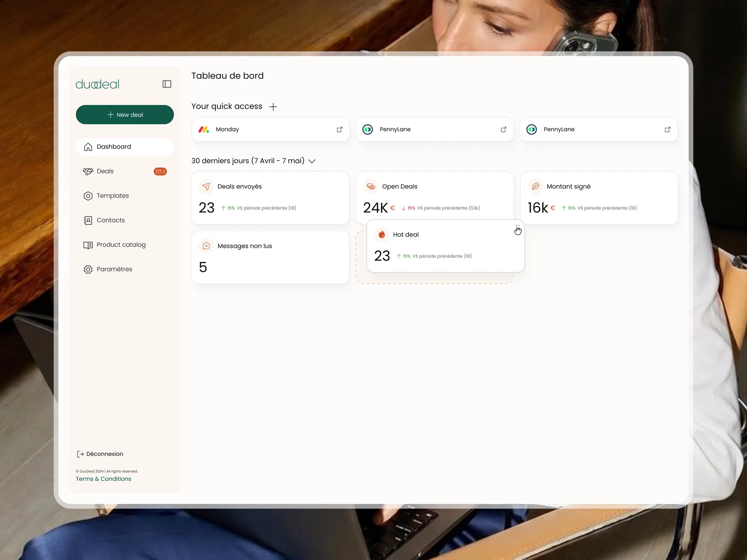The width and height of the screenshot is (747, 560).
Task: Expand the 30 derniers jours date range dropdown
Action: click(x=312, y=161)
